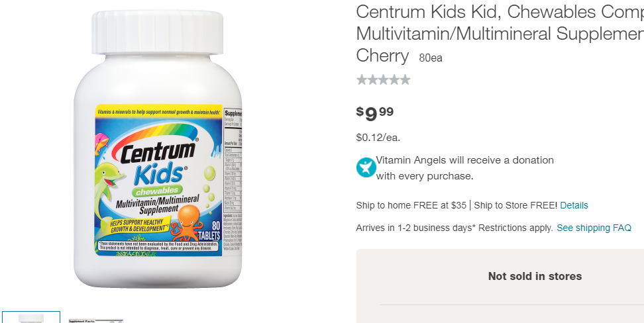Click the pink dolphin on the bottle label
Viewport: 644px width, 323px height.
click(x=101, y=144)
